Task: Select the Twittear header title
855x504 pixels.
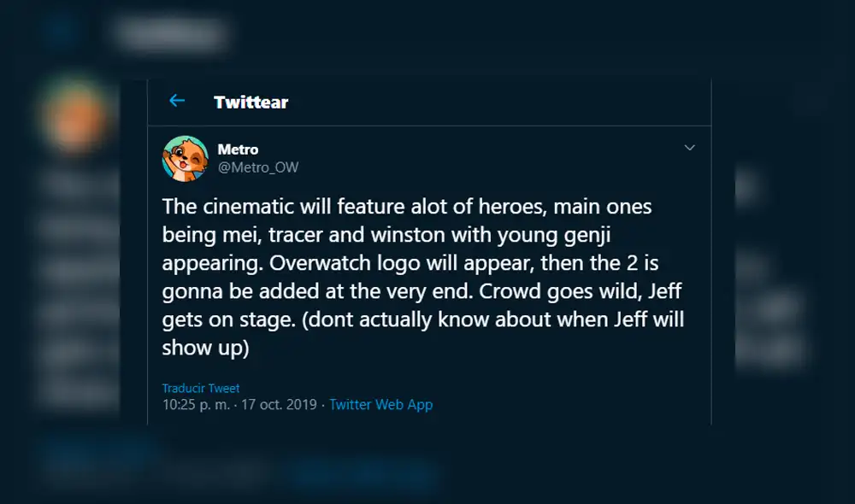Action: click(251, 101)
